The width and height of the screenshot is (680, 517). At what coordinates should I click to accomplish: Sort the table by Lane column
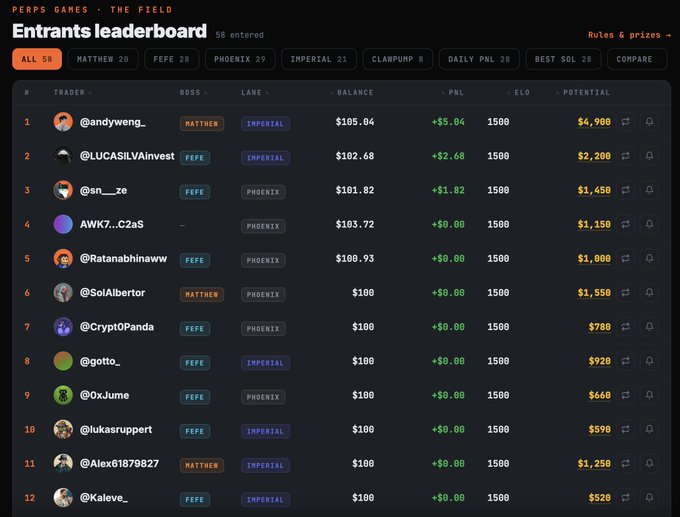click(255, 92)
